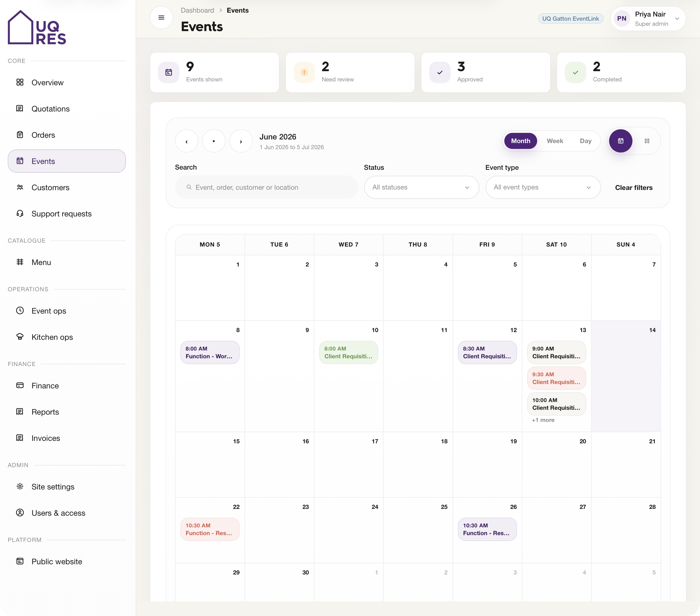The height and width of the screenshot is (616, 700).
Task: Open Users & access in the sidebar
Action: click(67, 513)
